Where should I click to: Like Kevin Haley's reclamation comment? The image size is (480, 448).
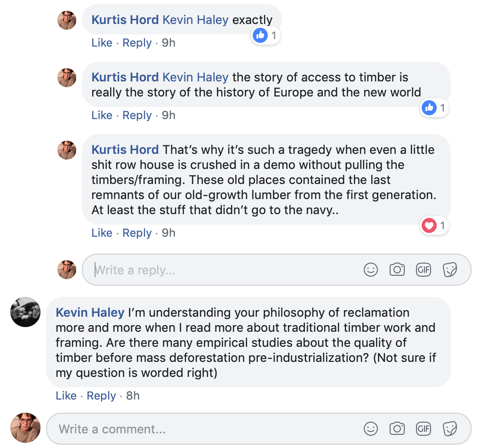(x=66, y=396)
